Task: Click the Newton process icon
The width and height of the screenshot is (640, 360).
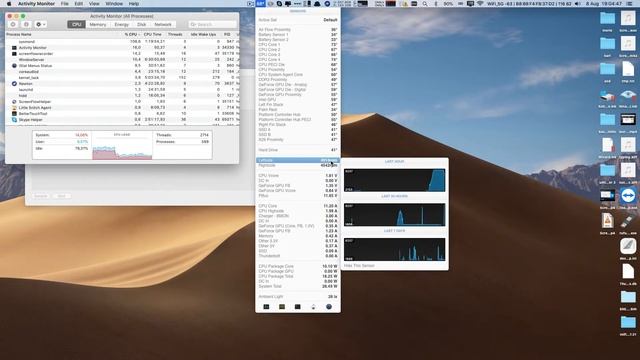Action: 14,84
